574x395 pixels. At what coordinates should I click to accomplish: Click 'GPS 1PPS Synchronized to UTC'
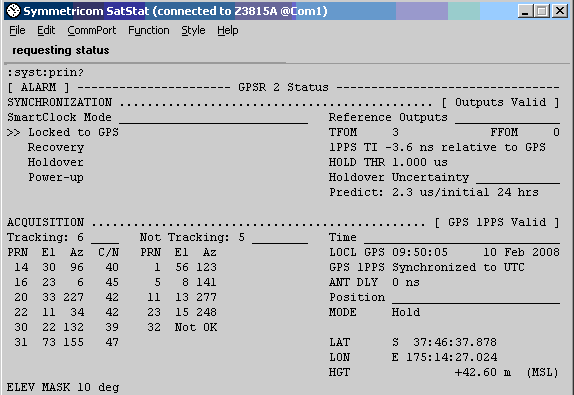point(426,267)
